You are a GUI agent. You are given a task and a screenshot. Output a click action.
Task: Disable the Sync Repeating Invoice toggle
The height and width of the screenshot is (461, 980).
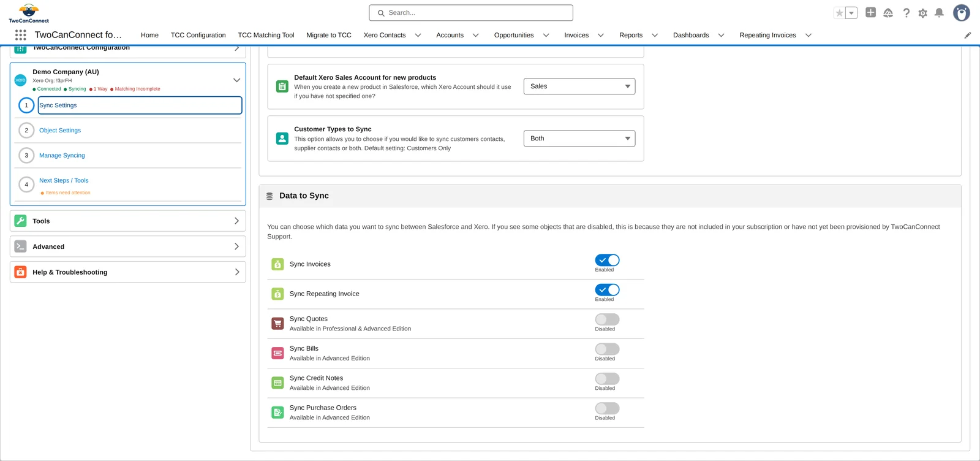(607, 289)
